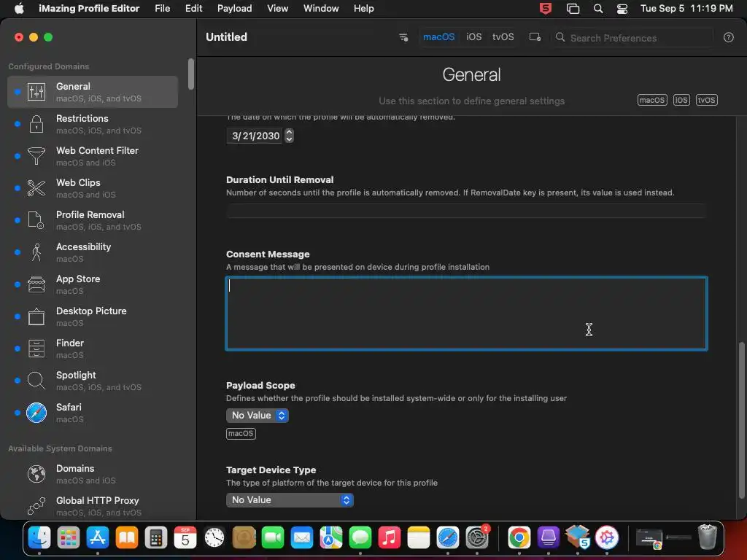The height and width of the screenshot is (560, 747).
Task: Click the iOS badge under General header
Action: 681,100
